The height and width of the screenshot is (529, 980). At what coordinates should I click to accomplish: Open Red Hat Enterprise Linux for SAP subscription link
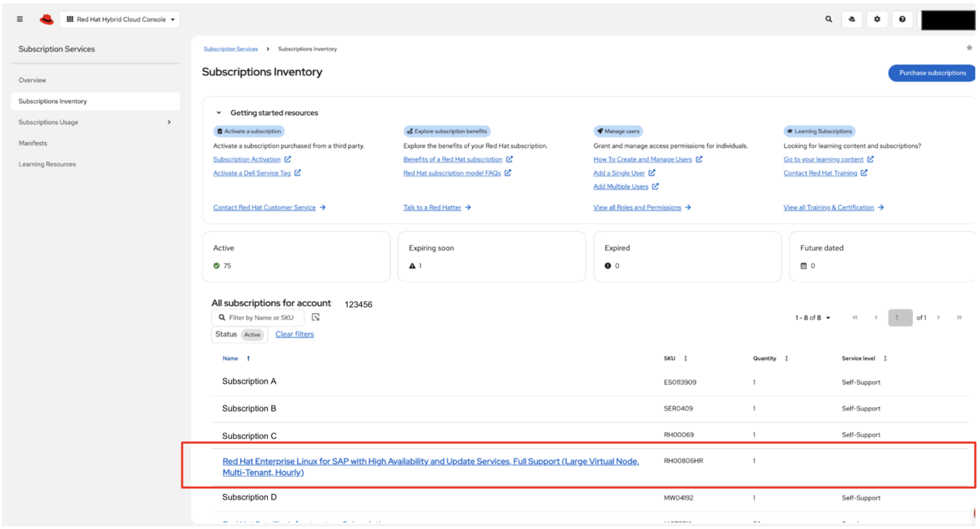point(430,466)
